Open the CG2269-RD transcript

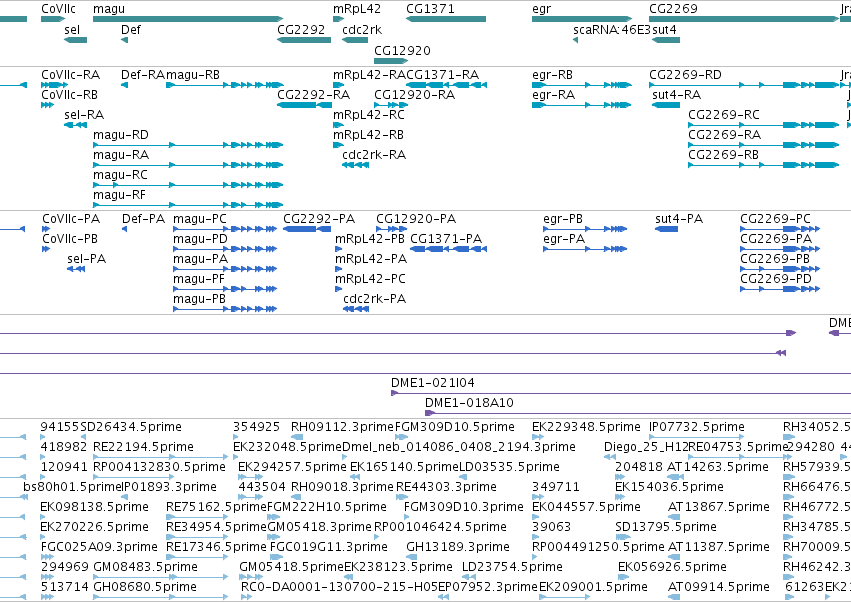click(744, 85)
